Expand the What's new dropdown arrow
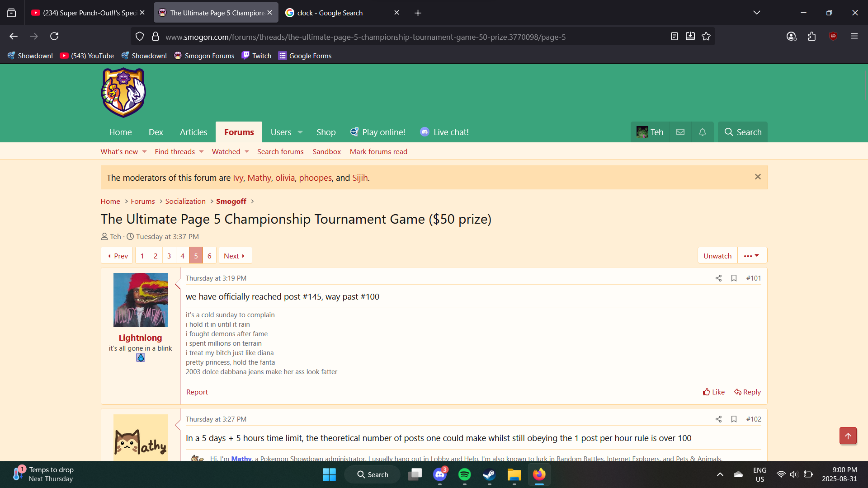Image resolution: width=868 pixels, height=488 pixels. [145, 152]
